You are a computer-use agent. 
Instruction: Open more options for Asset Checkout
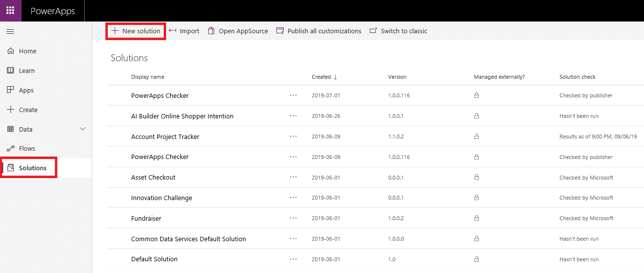(293, 177)
